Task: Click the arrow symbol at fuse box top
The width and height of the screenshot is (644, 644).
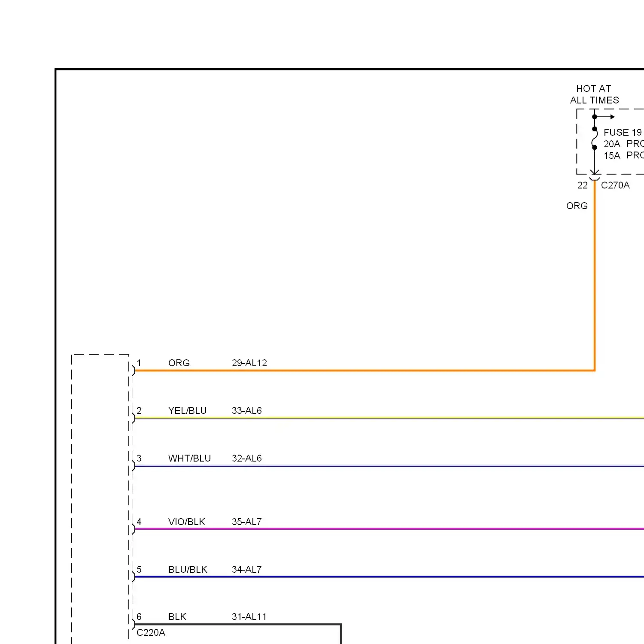Action: [x=605, y=117]
